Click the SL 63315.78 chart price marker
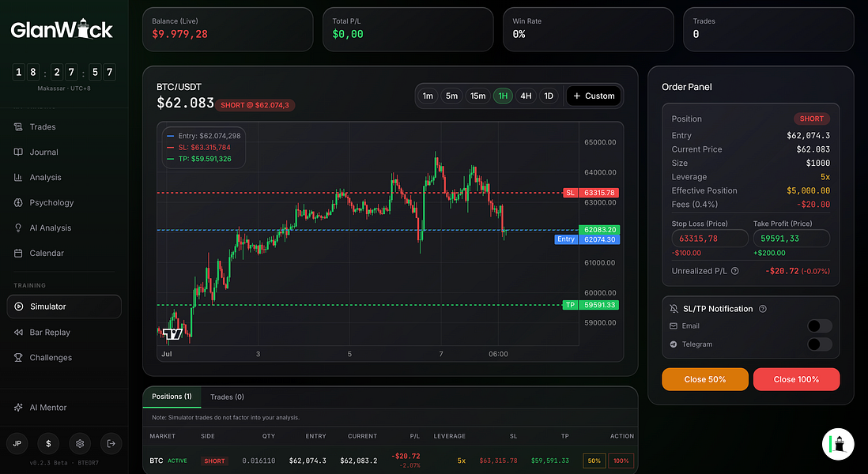This screenshot has width=868, height=474. coord(591,193)
